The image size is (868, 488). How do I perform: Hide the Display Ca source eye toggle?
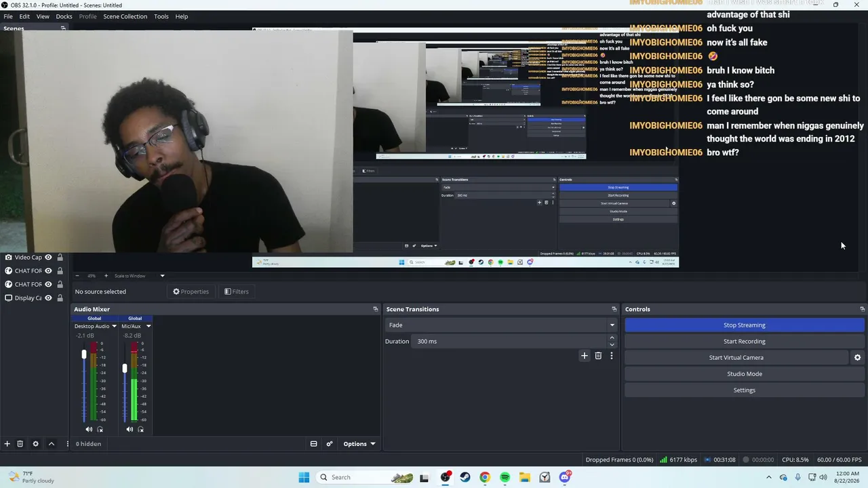[48, 298]
